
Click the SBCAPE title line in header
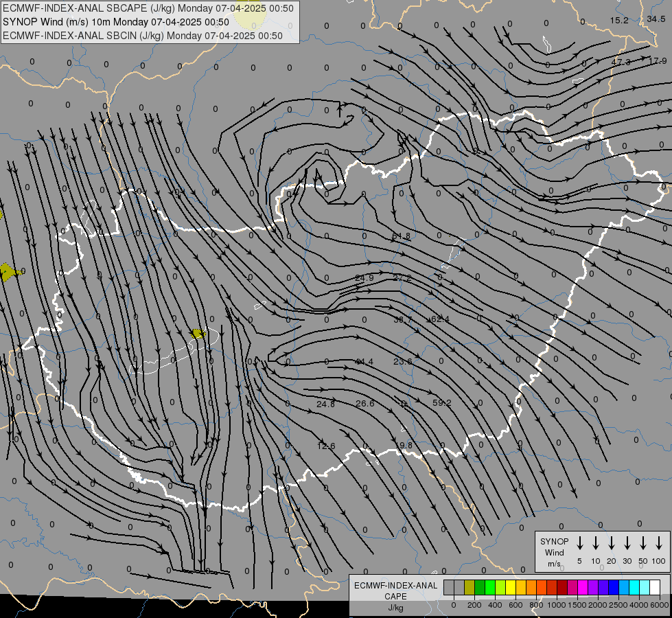click(x=148, y=8)
